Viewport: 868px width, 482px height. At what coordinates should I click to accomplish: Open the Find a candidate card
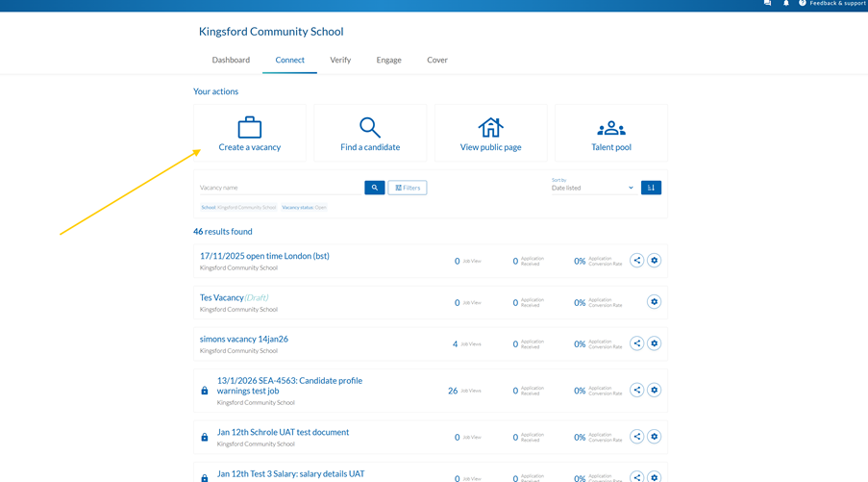pos(370,133)
